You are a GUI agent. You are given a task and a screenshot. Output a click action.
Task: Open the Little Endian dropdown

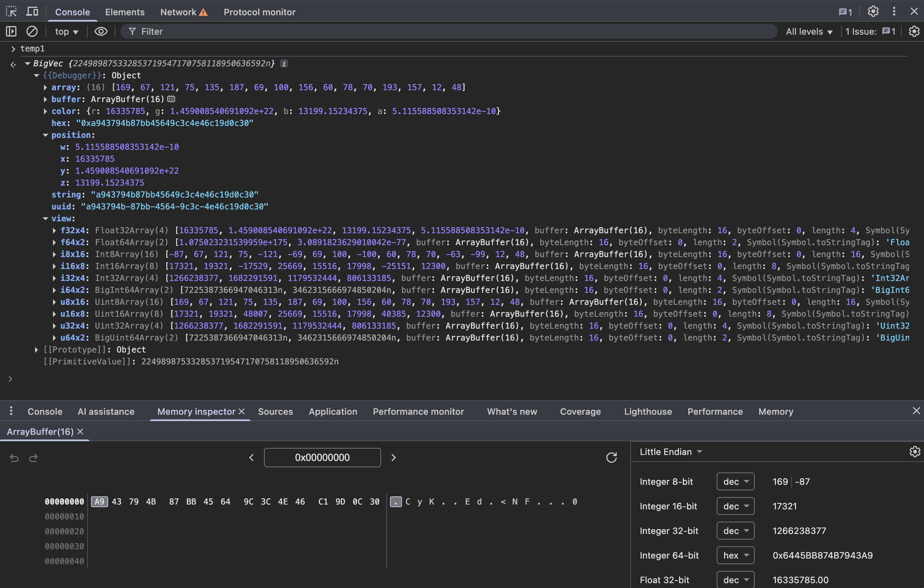pyautogui.click(x=670, y=452)
